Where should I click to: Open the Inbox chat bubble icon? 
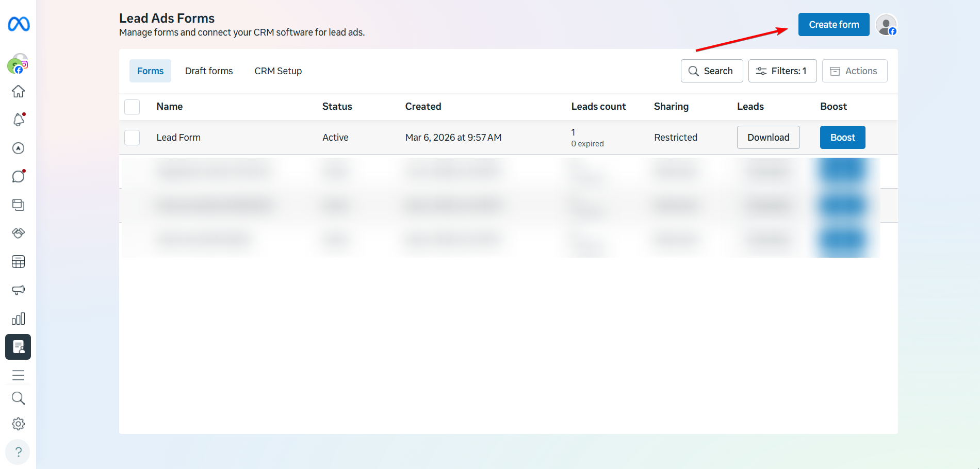click(x=18, y=176)
